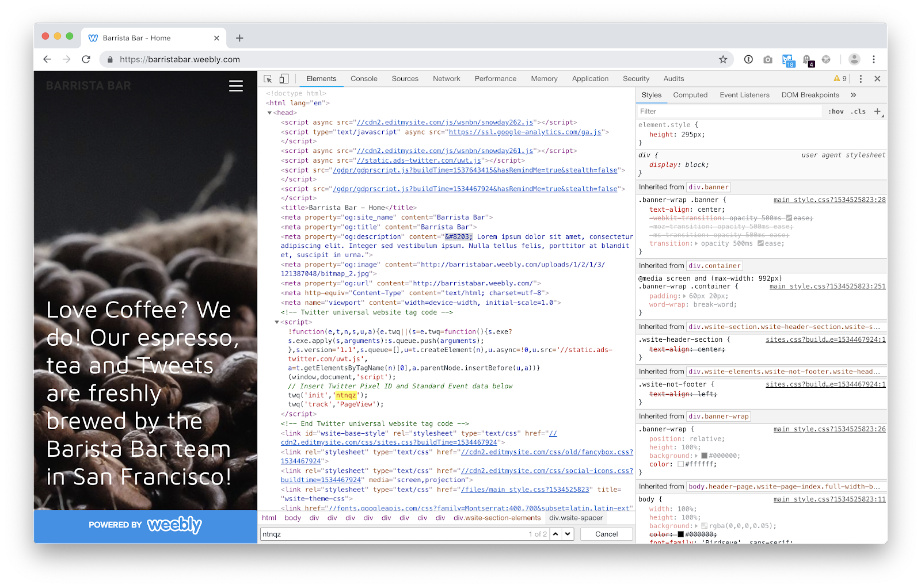The width and height of the screenshot is (921, 588).
Task: Open the Chrome user profile avatar
Action: 854,59
